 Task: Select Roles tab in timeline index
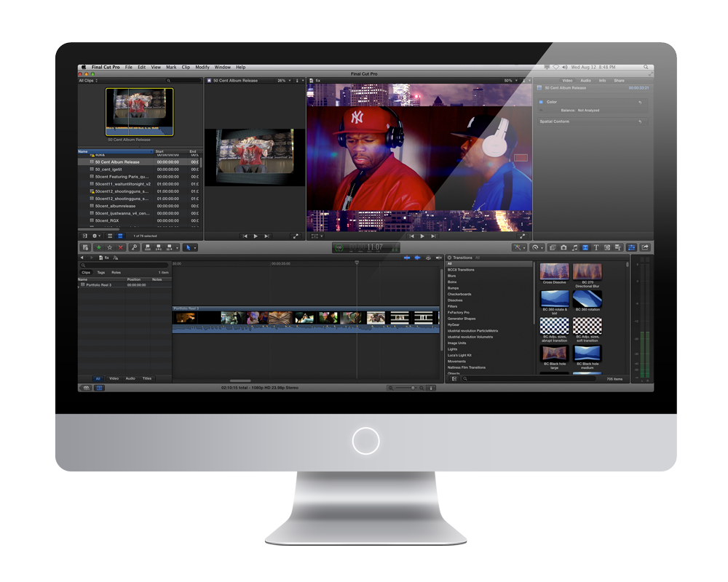click(x=116, y=273)
